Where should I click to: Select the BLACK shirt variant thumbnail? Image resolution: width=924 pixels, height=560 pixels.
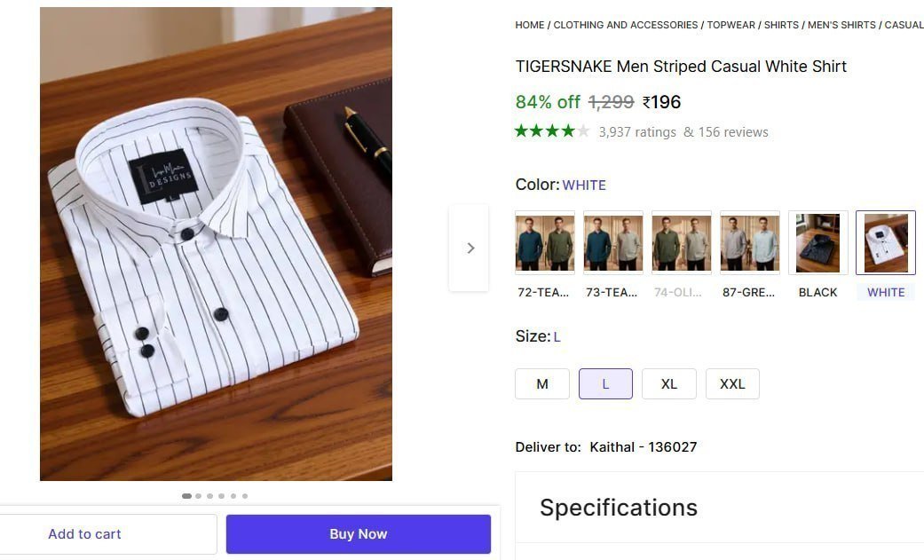pos(817,242)
